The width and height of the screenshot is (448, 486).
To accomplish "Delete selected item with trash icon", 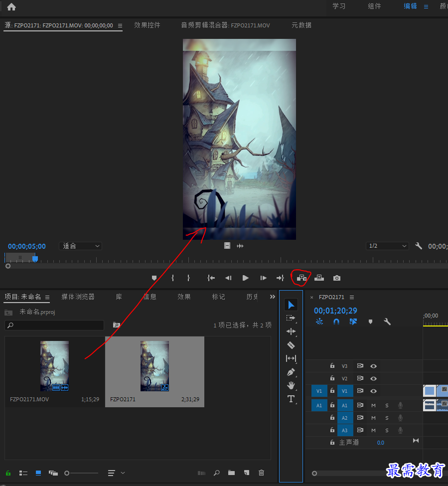I will point(261,473).
